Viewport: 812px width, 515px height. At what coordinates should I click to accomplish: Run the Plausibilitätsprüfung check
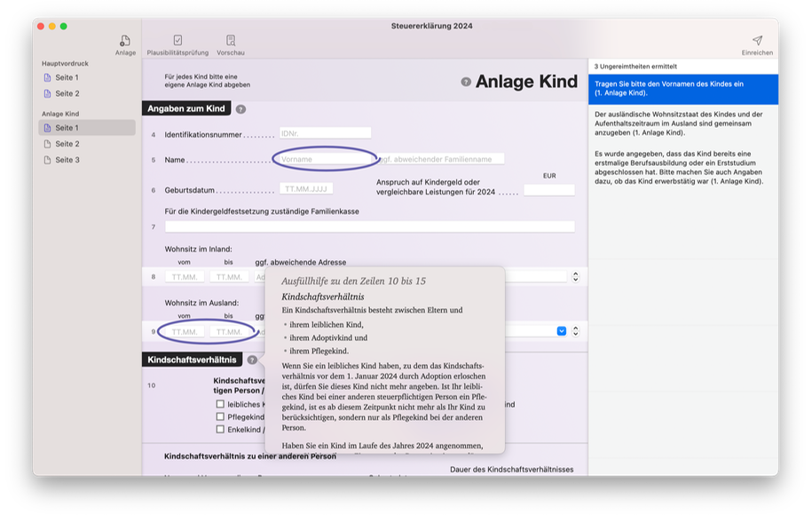tap(177, 41)
